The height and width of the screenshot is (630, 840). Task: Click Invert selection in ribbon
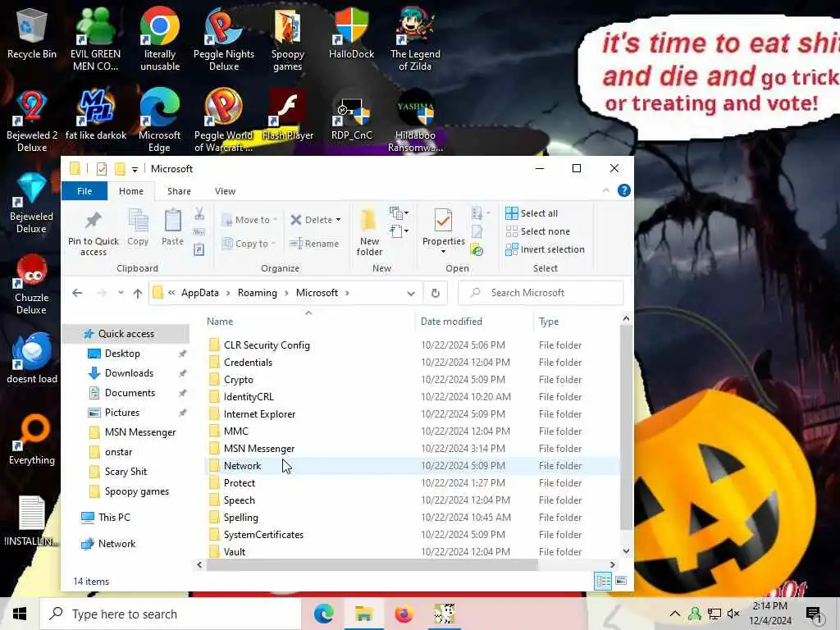tap(545, 249)
